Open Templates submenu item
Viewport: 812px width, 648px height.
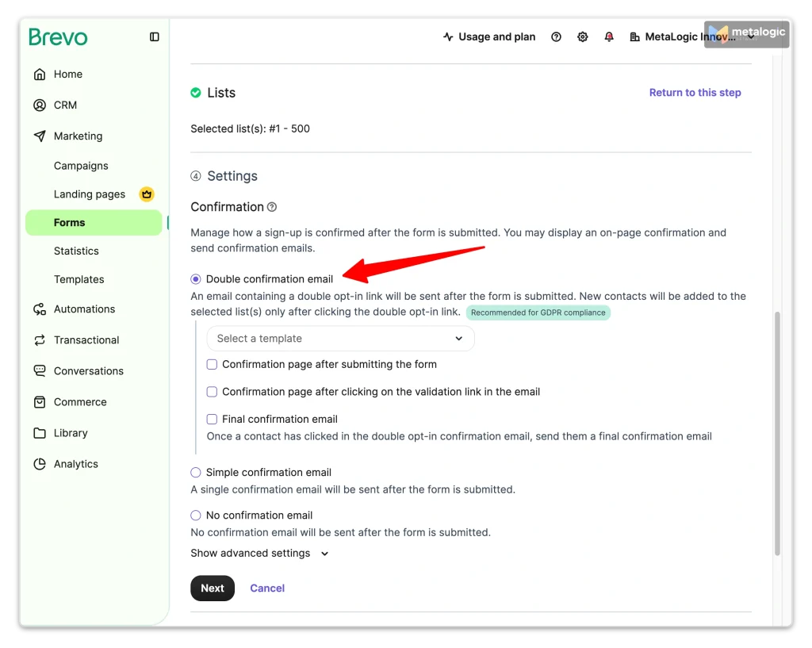[79, 280]
